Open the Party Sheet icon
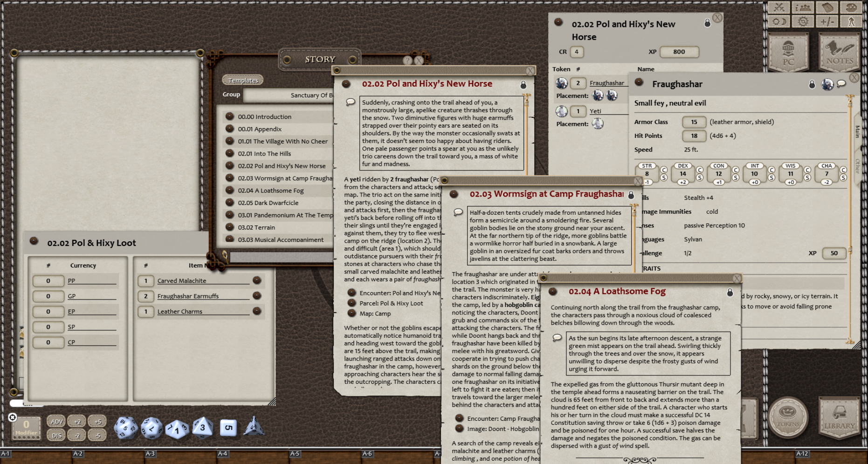The height and width of the screenshot is (464, 868). tap(803, 7)
